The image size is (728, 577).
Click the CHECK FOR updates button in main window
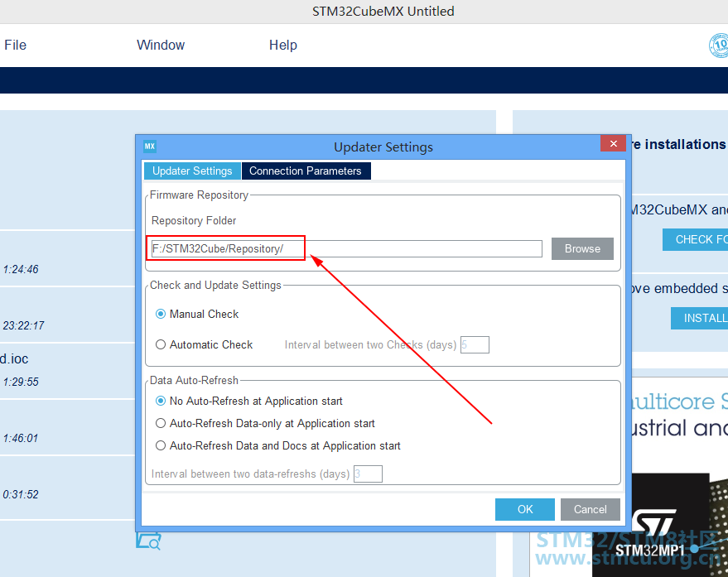pyautogui.click(x=695, y=239)
